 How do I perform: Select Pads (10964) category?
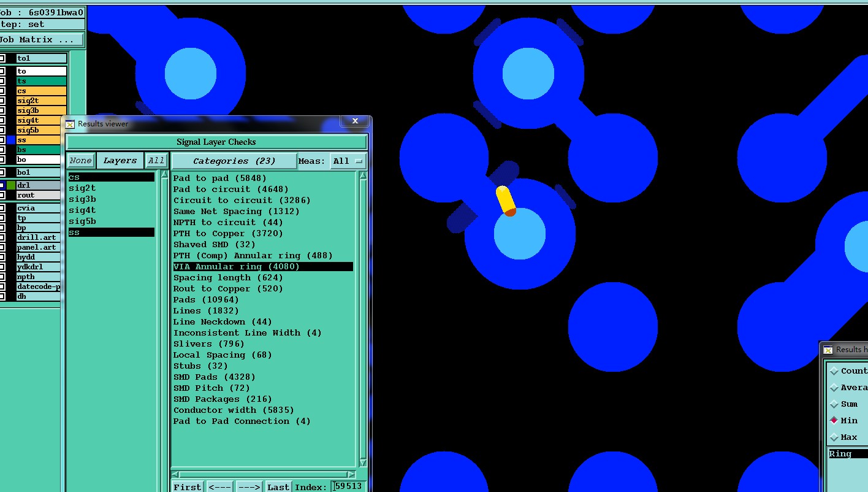[x=206, y=300]
